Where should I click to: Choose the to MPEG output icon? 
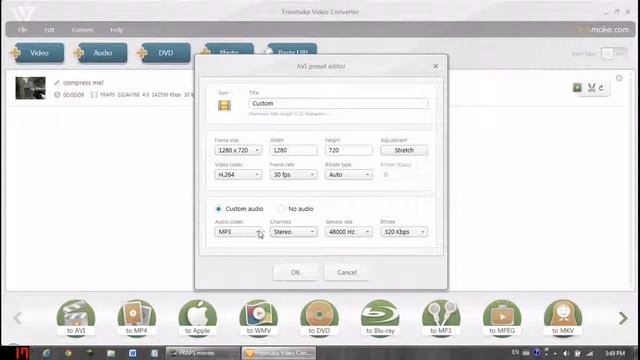(x=502, y=318)
